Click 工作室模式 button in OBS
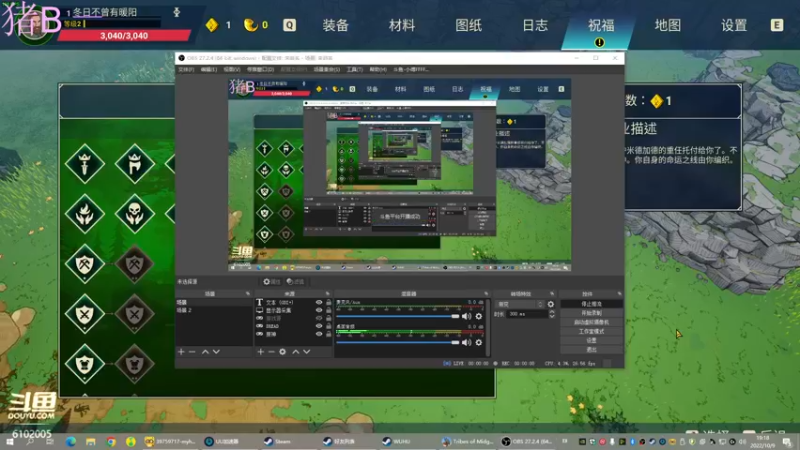 pyautogui.click(x=591, y=331)
